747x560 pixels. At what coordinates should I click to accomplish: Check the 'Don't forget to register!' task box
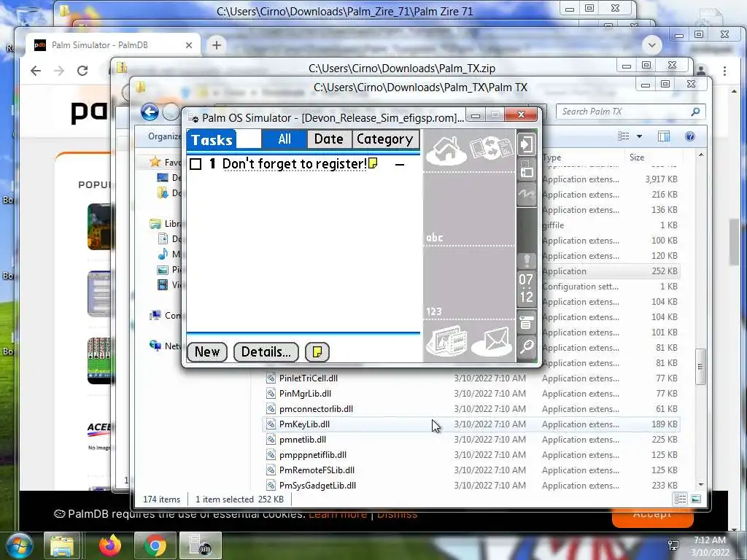196,164
